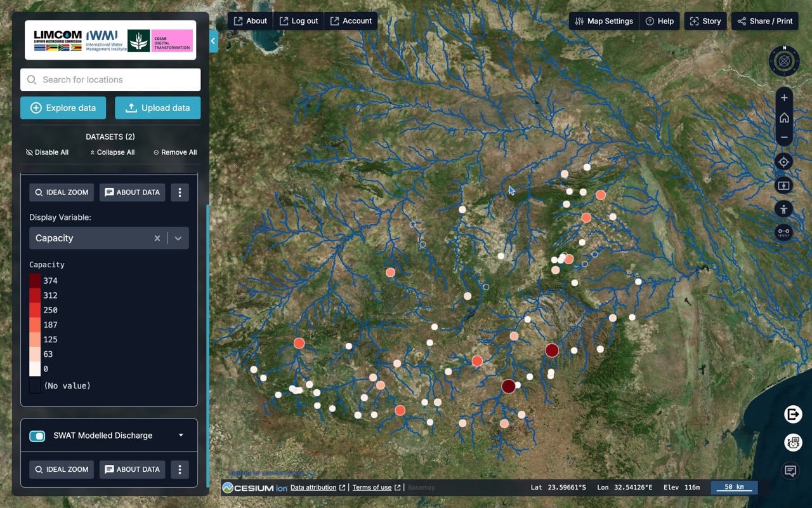Center map on my location icon

(784, 162)
